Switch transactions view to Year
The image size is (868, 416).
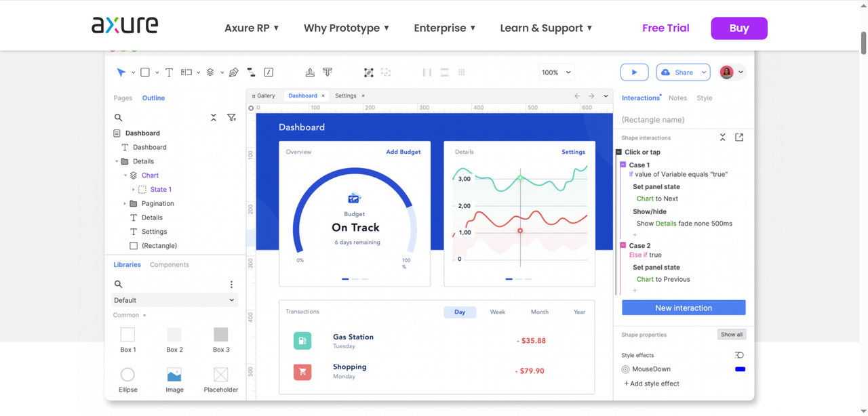[x=580, y=312]
